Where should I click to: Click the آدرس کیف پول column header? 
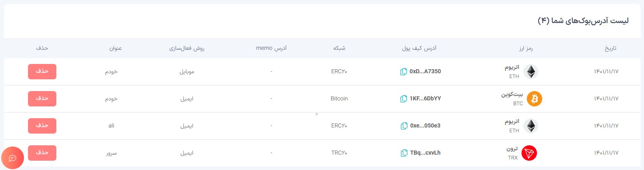pos(419,48)
